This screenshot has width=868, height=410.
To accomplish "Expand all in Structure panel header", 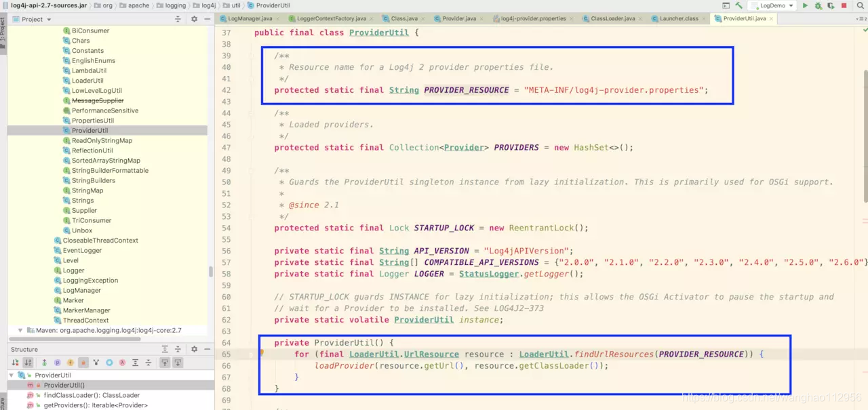I will 165,349.
